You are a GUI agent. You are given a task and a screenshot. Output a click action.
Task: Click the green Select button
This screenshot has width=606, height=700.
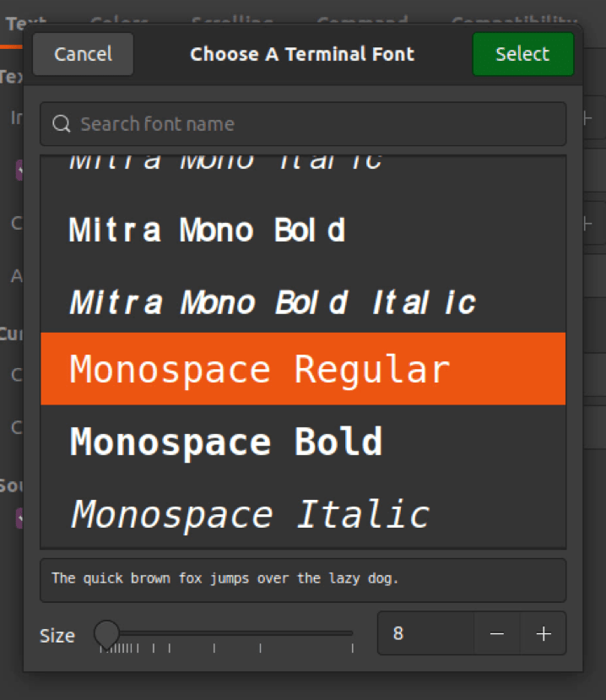(x=522, y=54)
